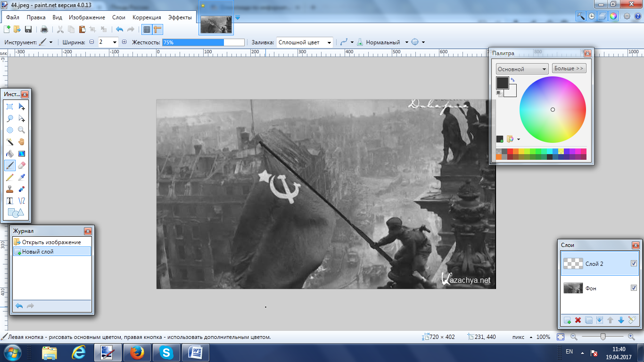Toggle visibility checkbox of Слой 2
The width and height of the screenshot is (644, 362).
(634, 263)
